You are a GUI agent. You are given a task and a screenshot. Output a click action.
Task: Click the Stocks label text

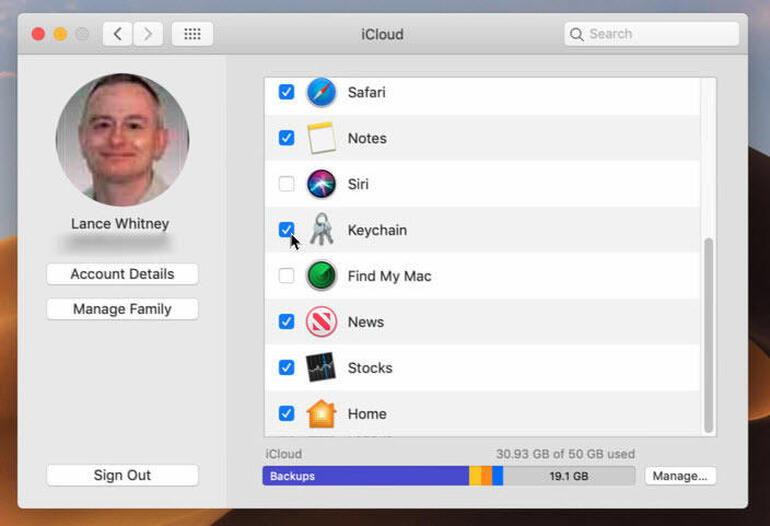[370, 368]
